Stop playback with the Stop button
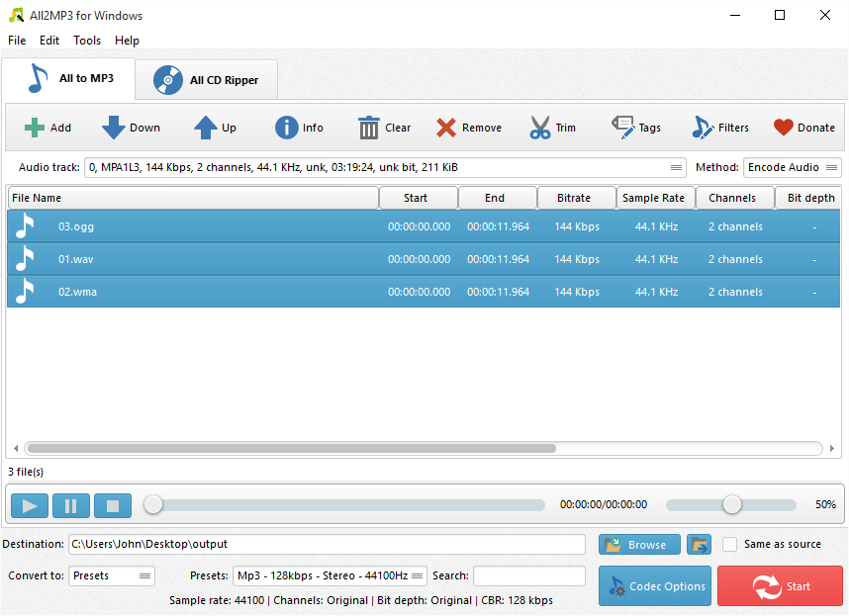 pos(113,505)
